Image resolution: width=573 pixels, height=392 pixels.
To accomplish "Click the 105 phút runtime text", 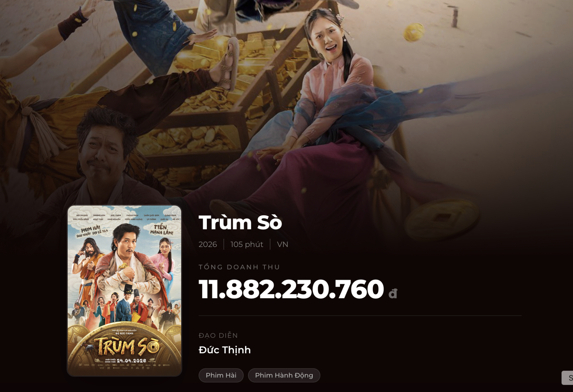I will [247, 244].
